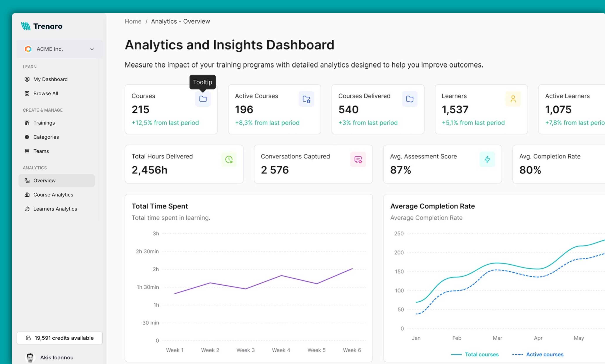Screen dimensions: 605x364
Task: Click the yellow person icon on Learners card
Action: point(513,99)
